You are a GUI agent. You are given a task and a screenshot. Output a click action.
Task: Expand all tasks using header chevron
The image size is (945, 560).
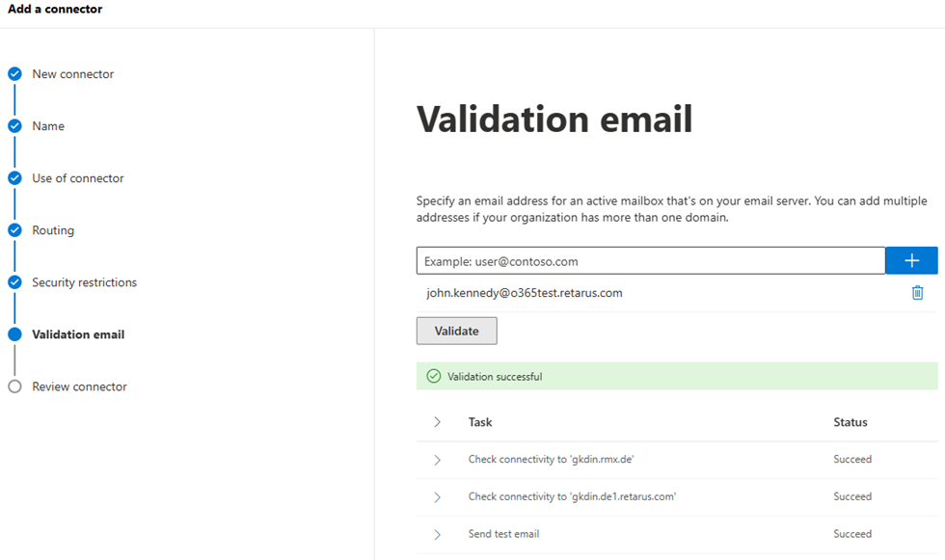tap(437, 422)
